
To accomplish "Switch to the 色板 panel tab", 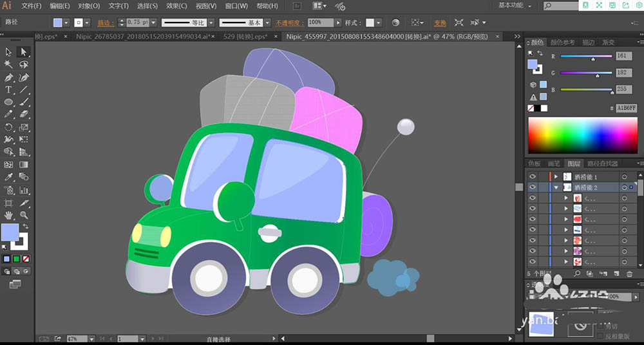I will tap(535, 163).
